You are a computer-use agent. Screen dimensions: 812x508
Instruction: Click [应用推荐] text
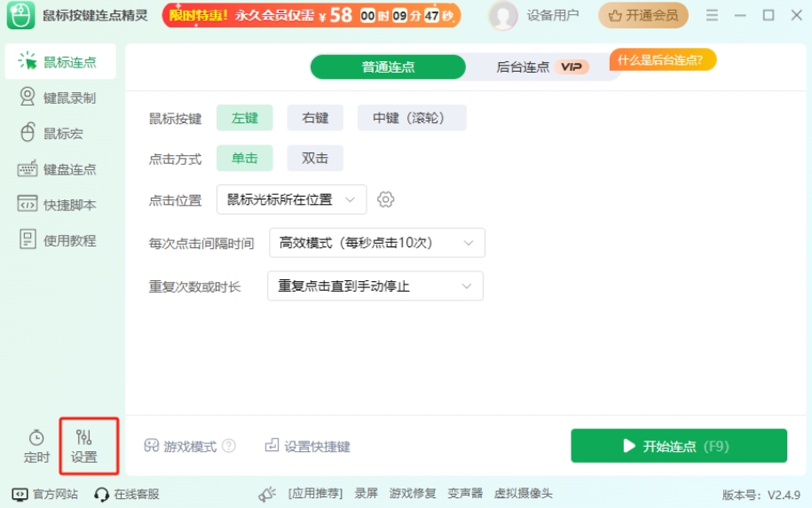[315, 494]
